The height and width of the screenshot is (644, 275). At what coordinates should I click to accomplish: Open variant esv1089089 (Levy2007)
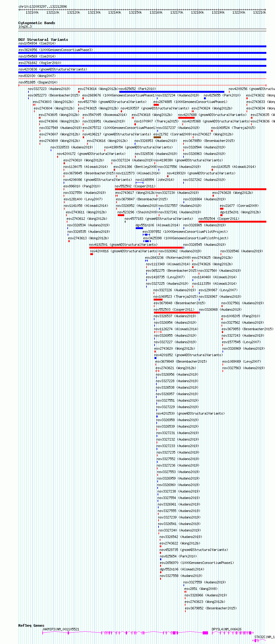[242, 361]
